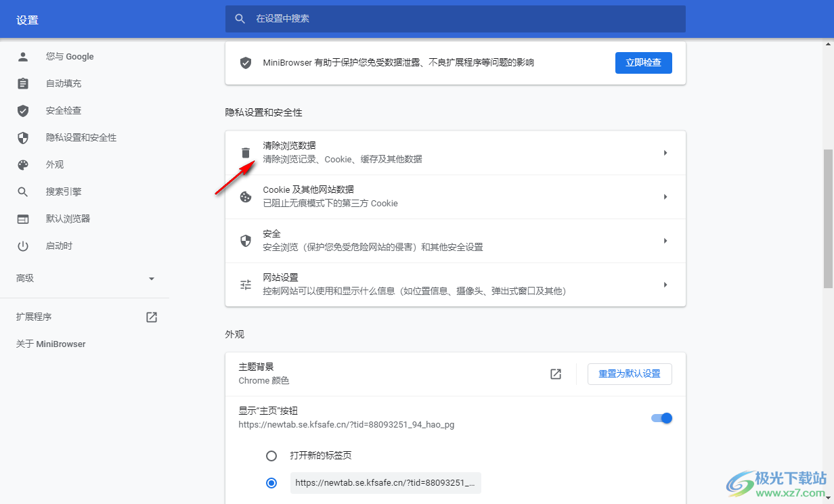
Task: Select the 打开新的标签页 radio option
Action: pos(271,455)
